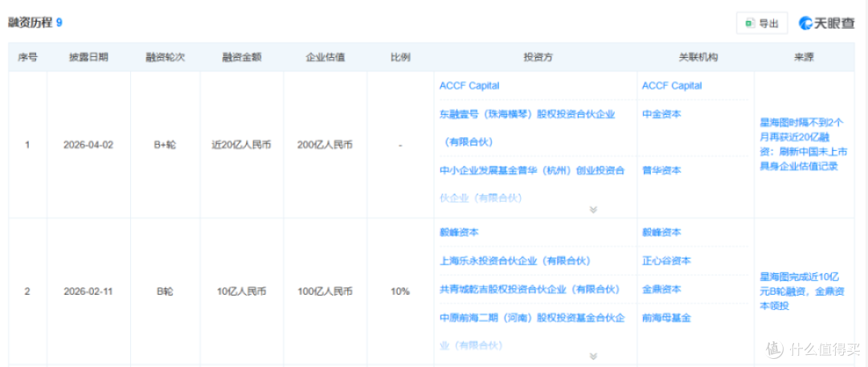
Task: Click the 企业估值 column header
Action: tap(325, 58)
